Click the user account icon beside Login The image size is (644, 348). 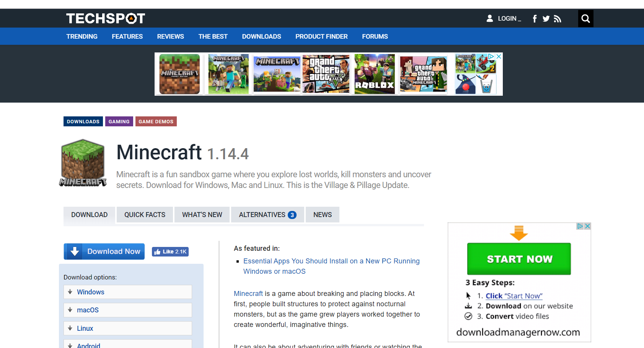pos(490,18)
